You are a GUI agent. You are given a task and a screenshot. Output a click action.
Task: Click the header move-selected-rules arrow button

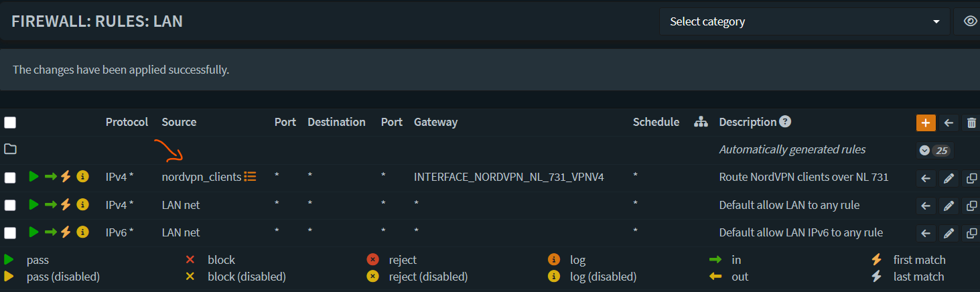click(x=949, y=123)
